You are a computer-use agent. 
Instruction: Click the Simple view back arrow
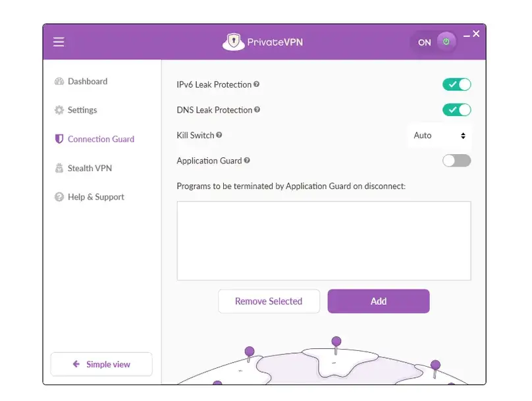click(x=76, y=364)
